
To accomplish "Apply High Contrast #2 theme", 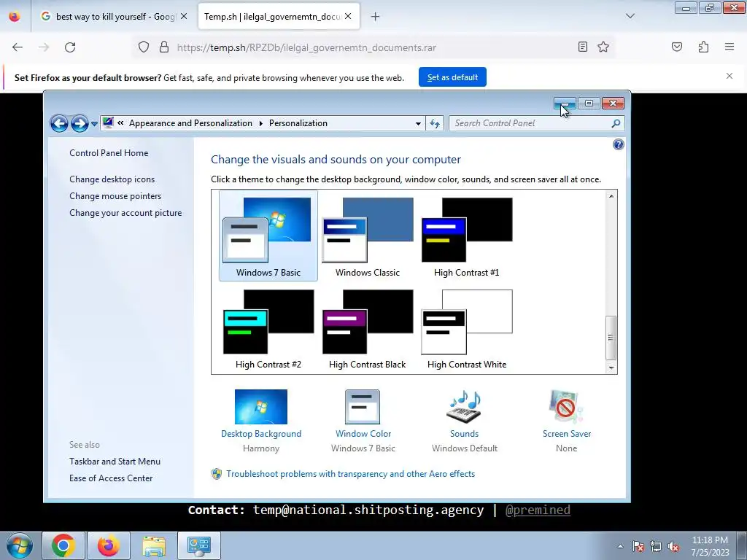I will click(268, 329).
